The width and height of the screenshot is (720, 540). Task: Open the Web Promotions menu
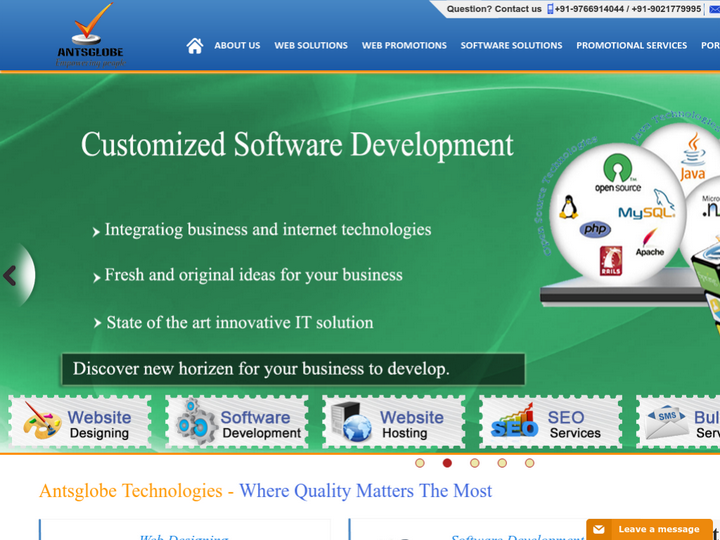[x=404, y=45]
